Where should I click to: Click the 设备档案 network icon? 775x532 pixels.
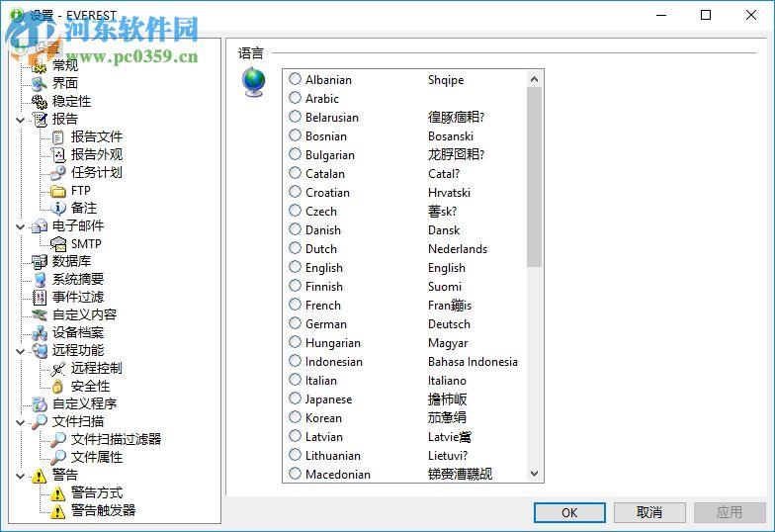point(40,332)
